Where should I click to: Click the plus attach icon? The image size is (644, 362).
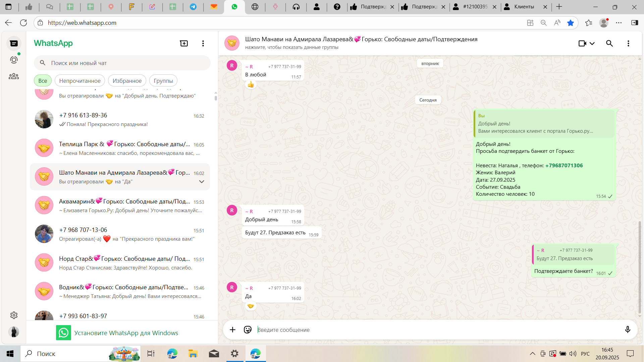tap(232, 329)
